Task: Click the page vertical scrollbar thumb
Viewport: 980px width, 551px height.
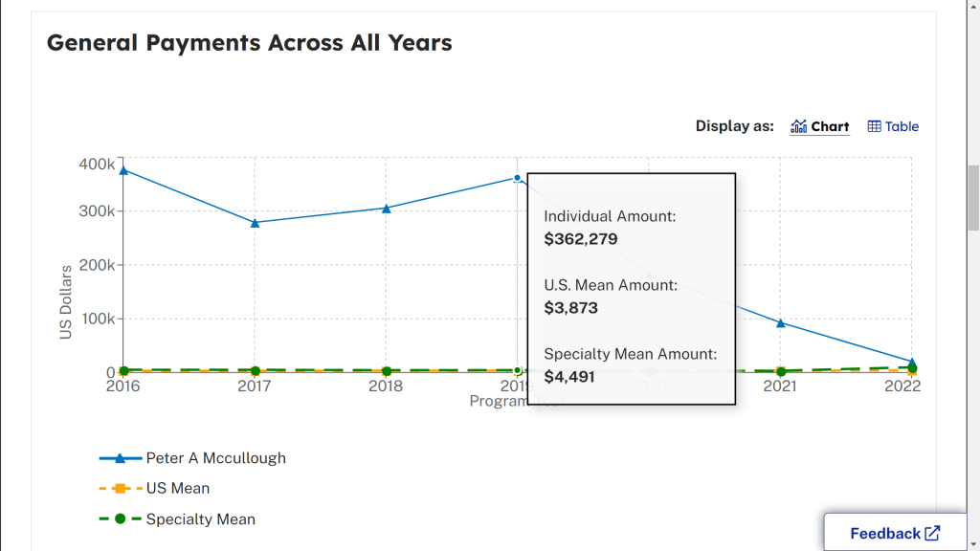Action: click(x=973, y=197)
